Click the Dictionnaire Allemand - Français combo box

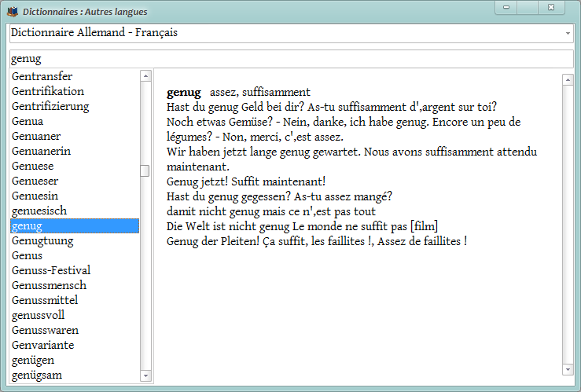[291, 33]
